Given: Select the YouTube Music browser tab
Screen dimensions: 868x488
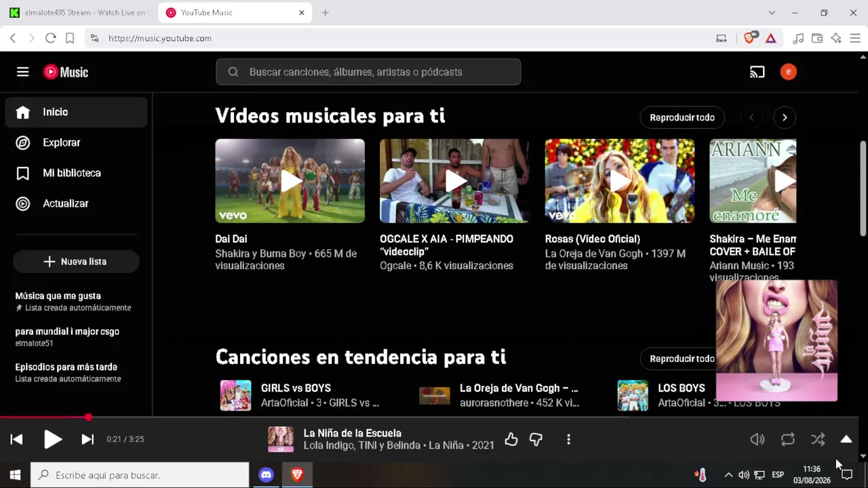Looking at the screenshot, I should (235, 12).
